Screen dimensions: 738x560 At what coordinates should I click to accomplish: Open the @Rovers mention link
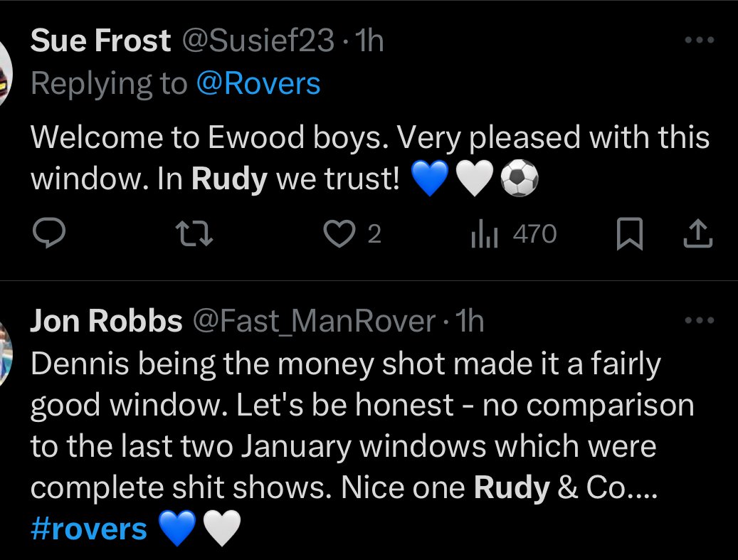pos(258,84)
